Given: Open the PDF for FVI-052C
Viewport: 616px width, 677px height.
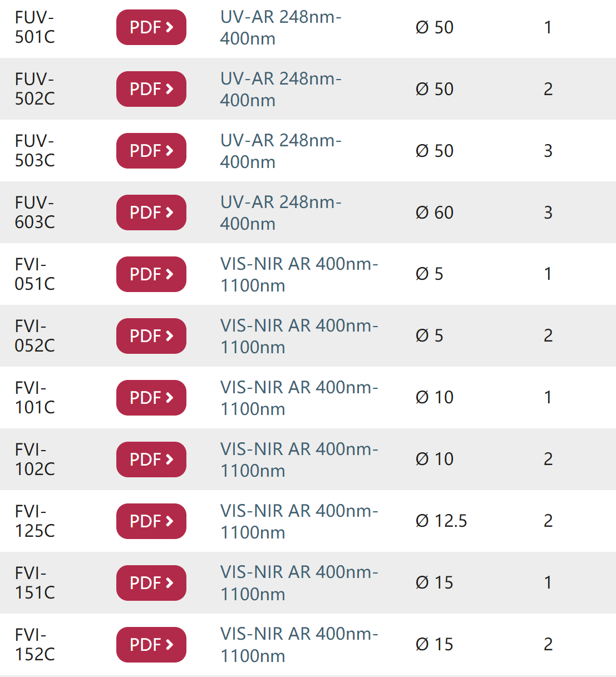Looking at the screenshot, I should click(x=151, y=336).
